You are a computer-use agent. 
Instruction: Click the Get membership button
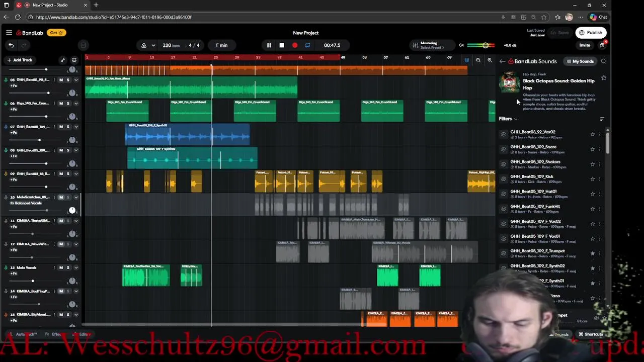coord(55,33)
